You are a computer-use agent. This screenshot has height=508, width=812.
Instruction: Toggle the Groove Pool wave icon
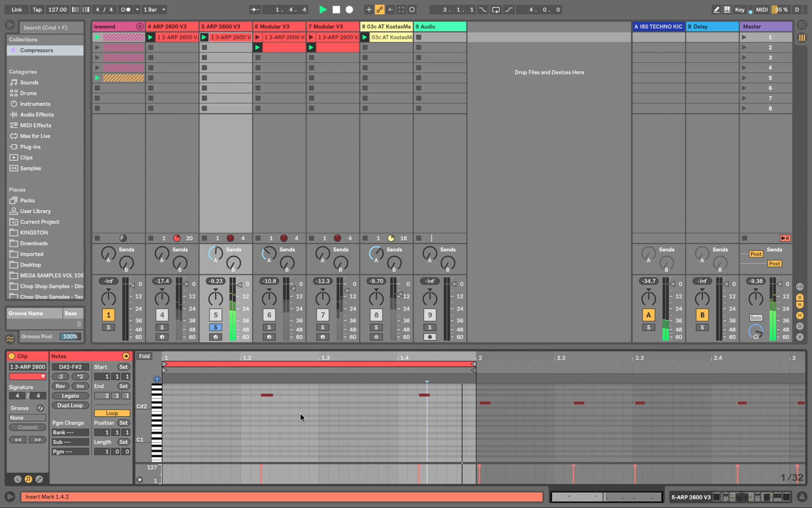(10, 339)
